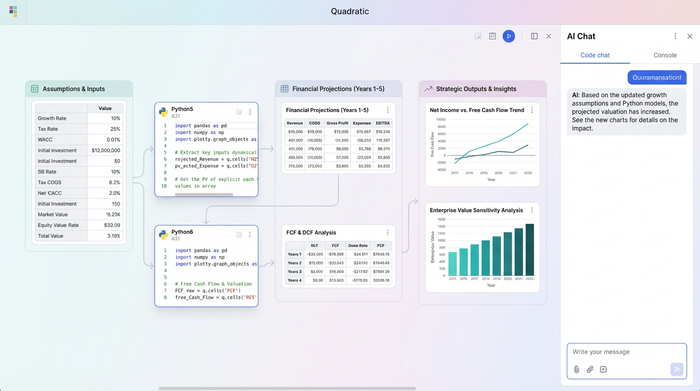The image size is (700, 391).
Task: Run the code with the play button
Action: coord(508,36)
